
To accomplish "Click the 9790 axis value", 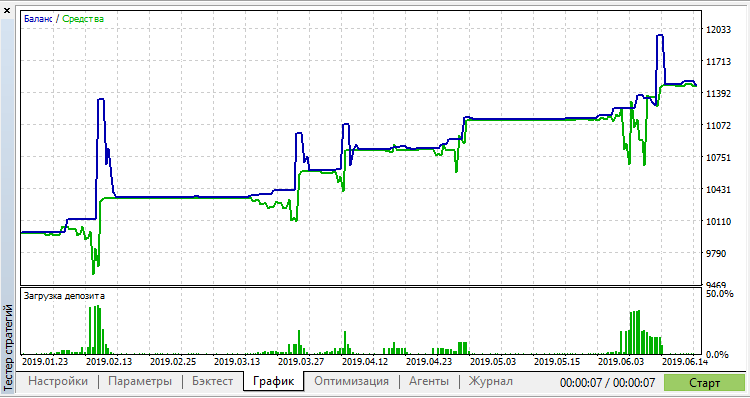I will [x=716, y=253].
